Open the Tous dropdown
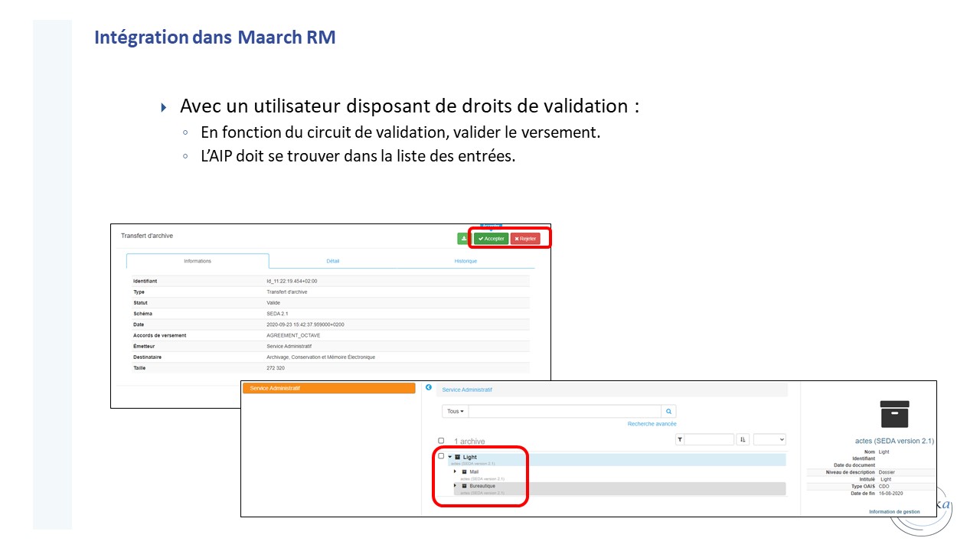Screen dimensions: 980x551 pos(456,411)
